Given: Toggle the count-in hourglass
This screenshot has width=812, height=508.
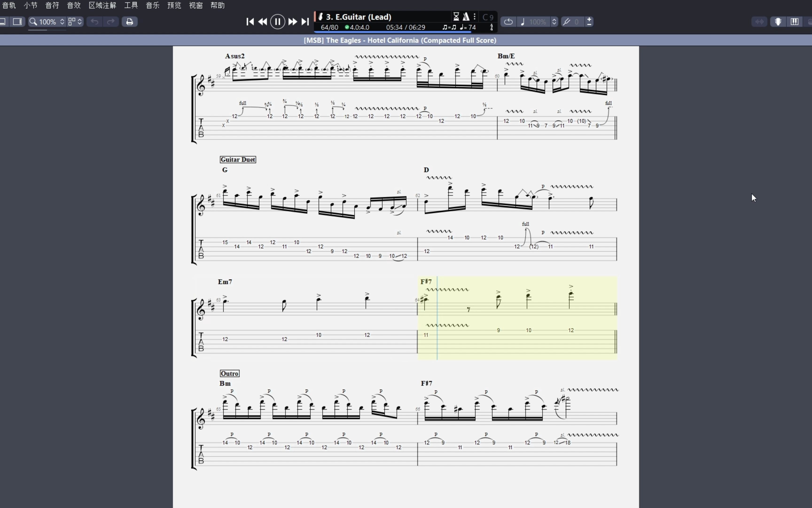Looking at the screenshot, I should pyautogui.click(x=456, y=16).
